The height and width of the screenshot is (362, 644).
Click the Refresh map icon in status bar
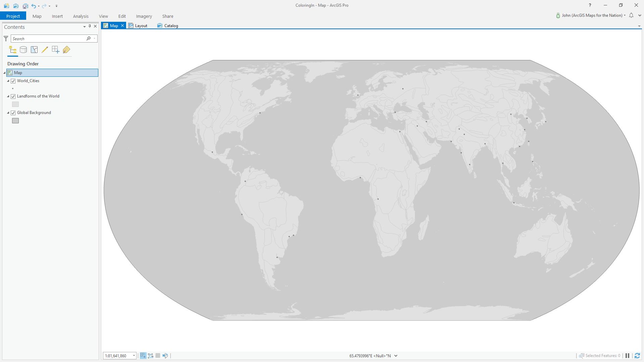(637, 356)
